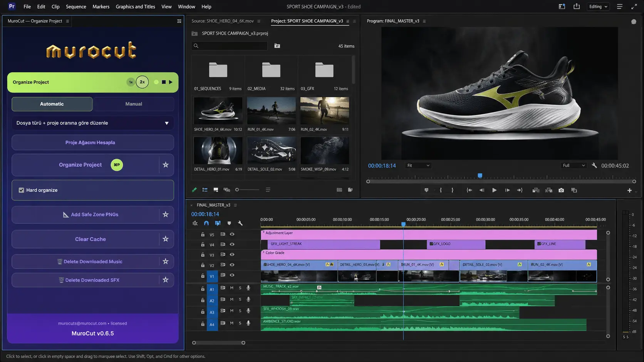Open the Source panel tab menu
The image size is (644, 362).
[259, 21]
